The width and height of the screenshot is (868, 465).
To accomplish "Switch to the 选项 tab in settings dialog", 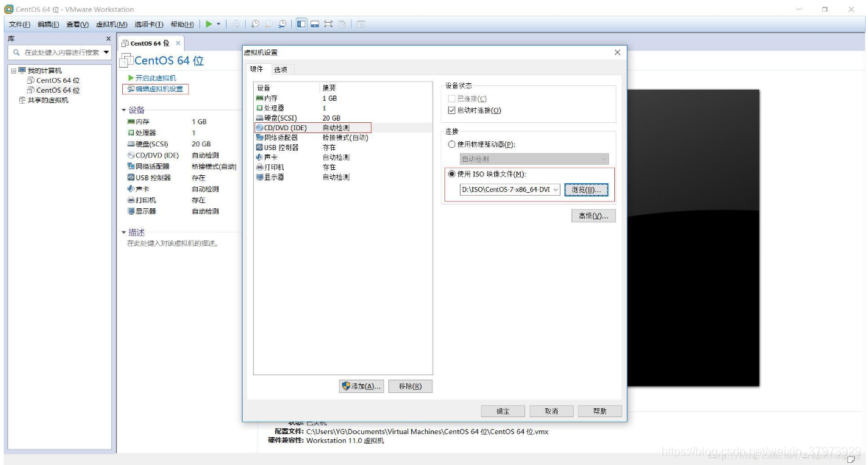I will (281, 70).
